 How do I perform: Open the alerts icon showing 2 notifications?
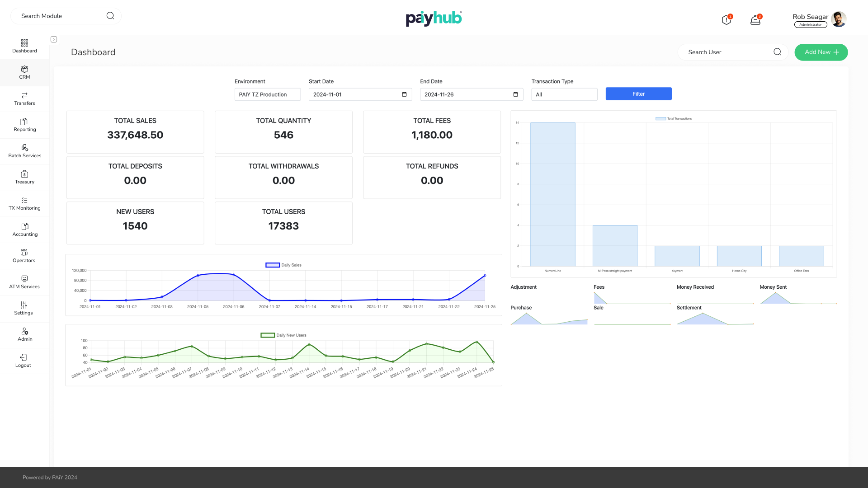(726, 20)
